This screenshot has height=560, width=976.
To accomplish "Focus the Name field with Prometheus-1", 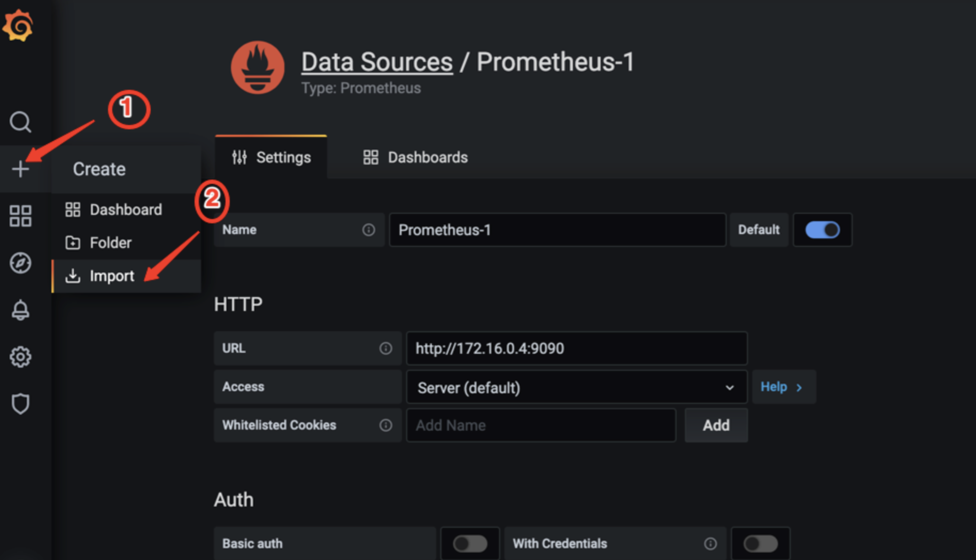I will [557, 230].
